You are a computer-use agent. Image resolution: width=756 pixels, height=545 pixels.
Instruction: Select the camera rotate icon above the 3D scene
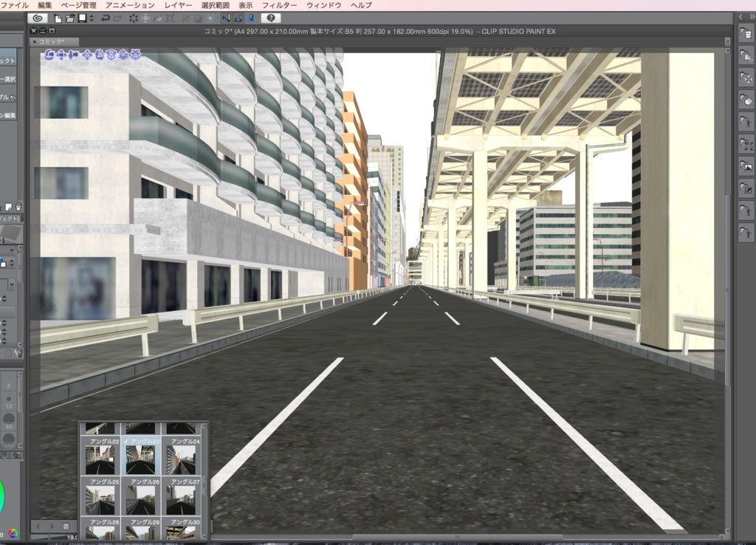[49, 55]
